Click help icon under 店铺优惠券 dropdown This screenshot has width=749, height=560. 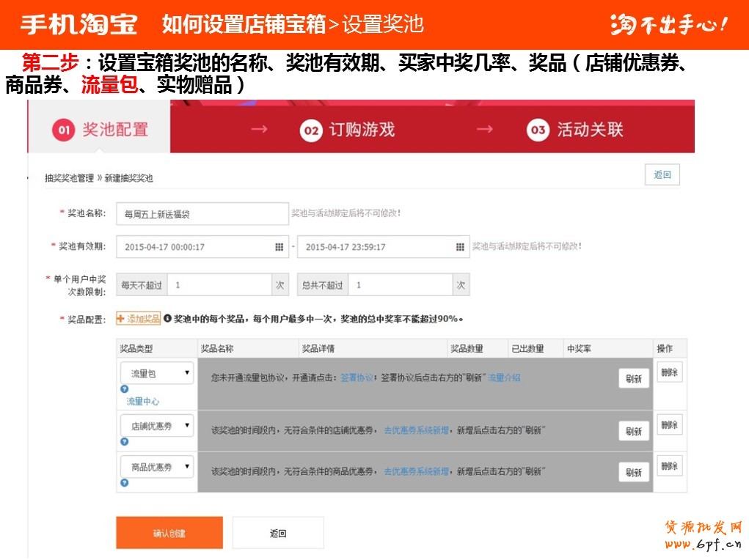(125, 441)
